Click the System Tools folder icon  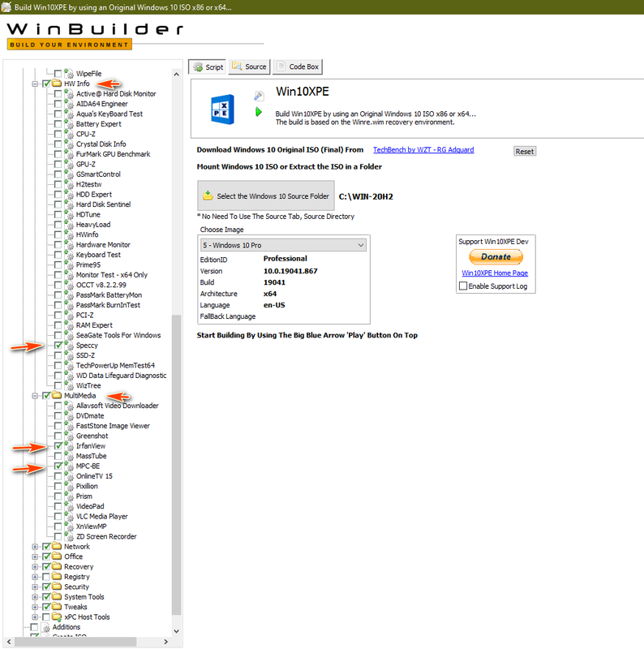[57, 597]
